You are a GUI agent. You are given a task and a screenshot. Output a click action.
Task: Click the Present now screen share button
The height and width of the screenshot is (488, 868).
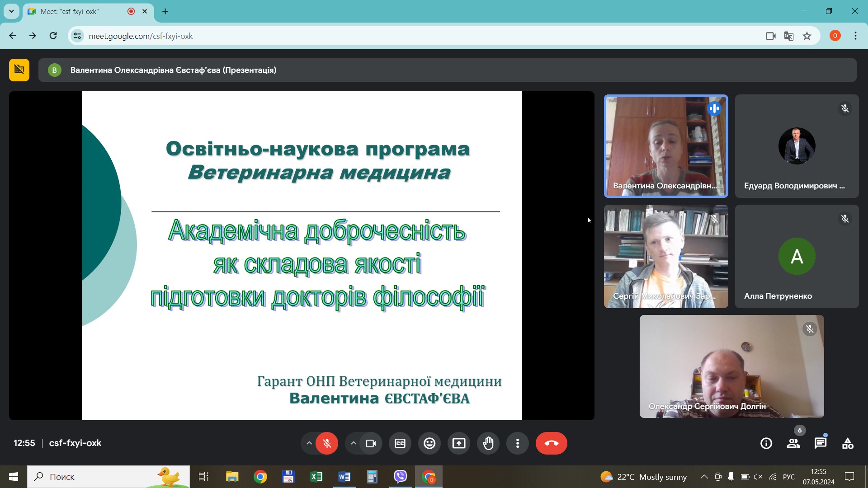(459, 443)
